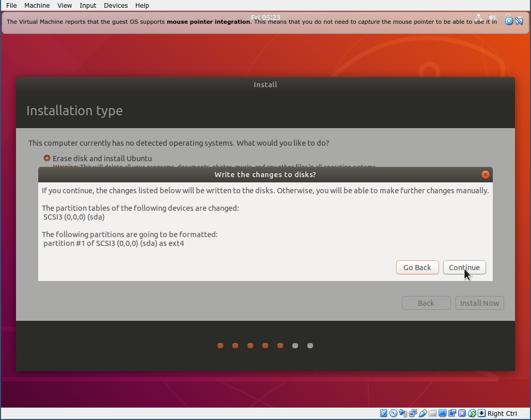Open the Devices menu
Screen dimensions: 531x420
(116, 5)
